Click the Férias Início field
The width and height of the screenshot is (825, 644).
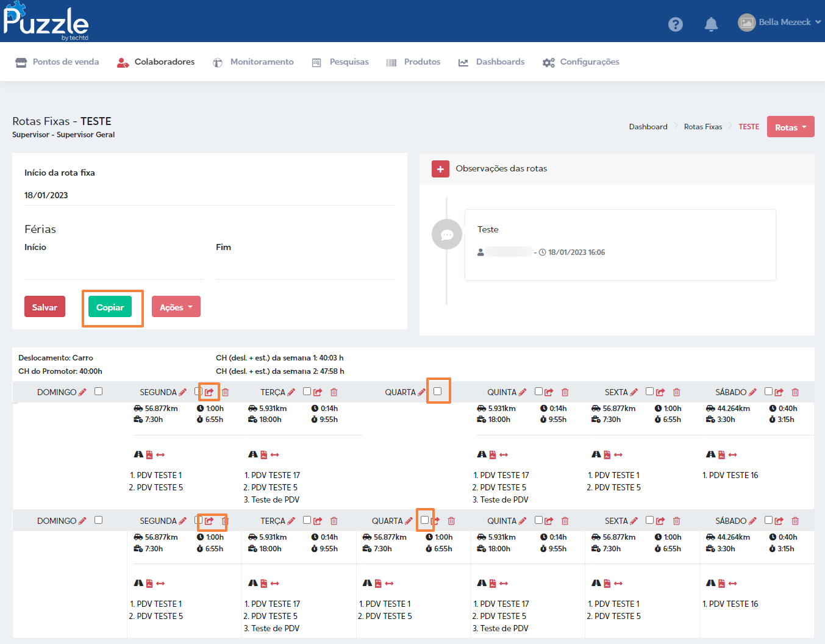(x=114, y=269)
